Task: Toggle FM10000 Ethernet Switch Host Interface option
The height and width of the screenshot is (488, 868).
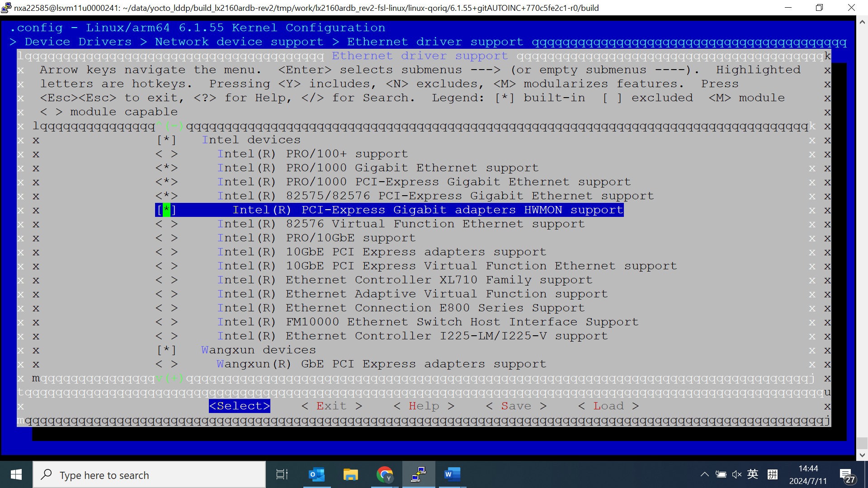Action: 166,322
